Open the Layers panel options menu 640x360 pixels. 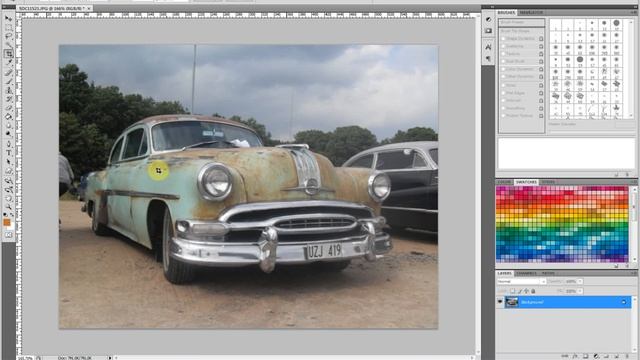(x=633, y=273)
